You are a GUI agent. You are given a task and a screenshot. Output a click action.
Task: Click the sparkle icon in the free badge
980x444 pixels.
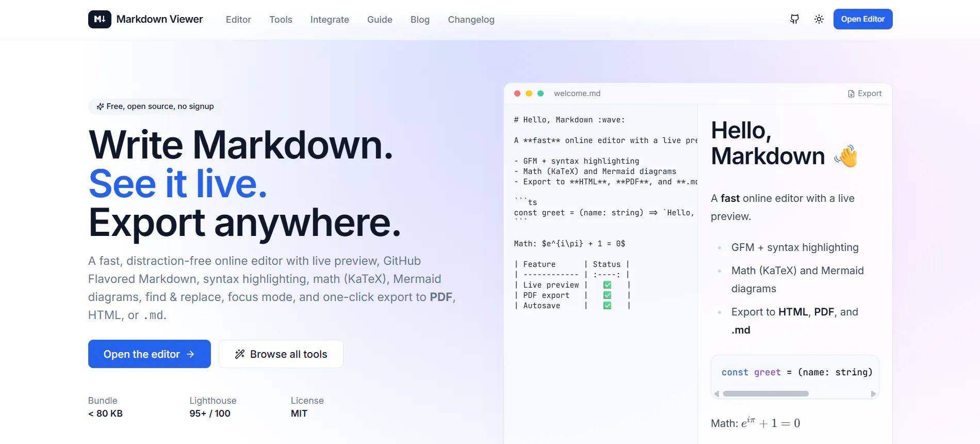point(100,106)
